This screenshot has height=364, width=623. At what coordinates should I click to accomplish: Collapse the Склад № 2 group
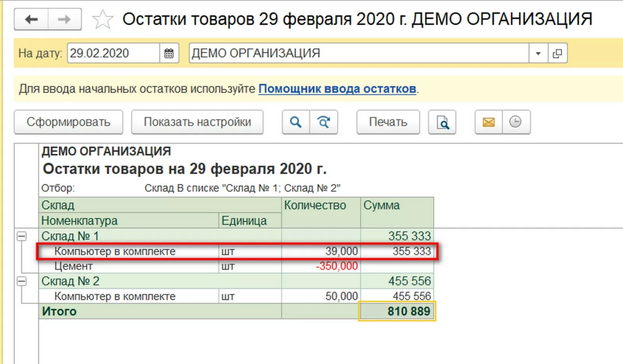coord(22,281)
